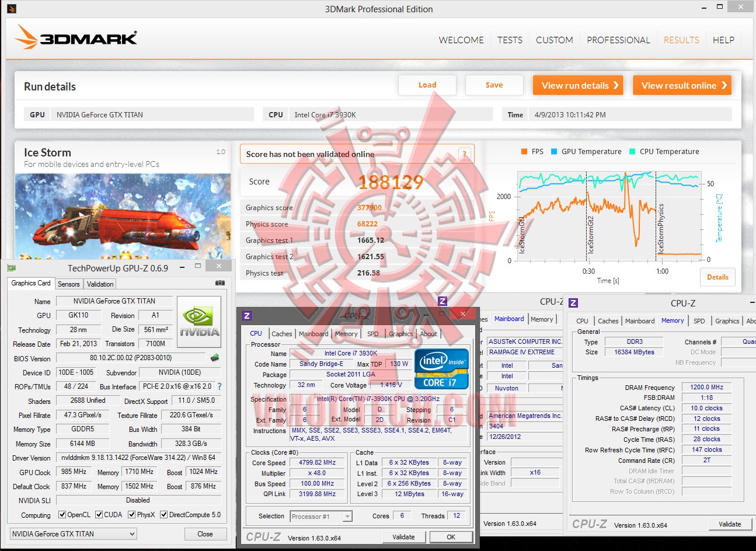
Task: Click the 3DMARK logo in the header
Action: (76, 37)
